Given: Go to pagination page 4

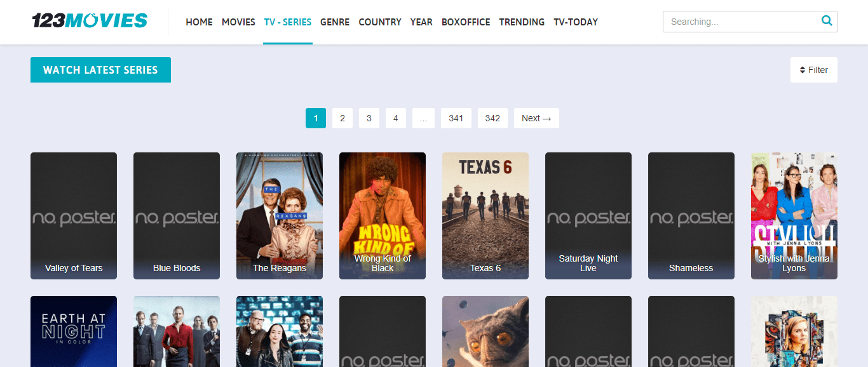Looking at the screenshot, I should [396, 118].
